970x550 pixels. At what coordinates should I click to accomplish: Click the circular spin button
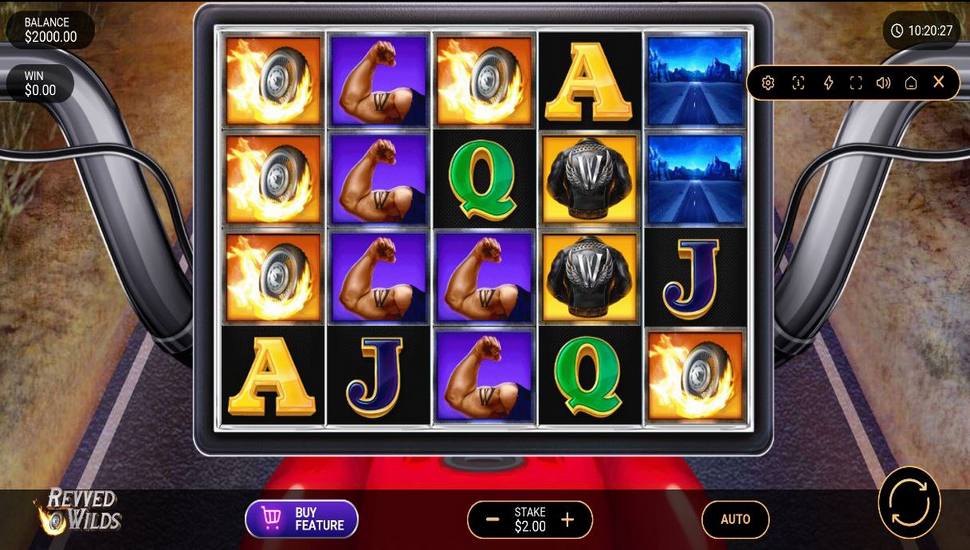909,502
